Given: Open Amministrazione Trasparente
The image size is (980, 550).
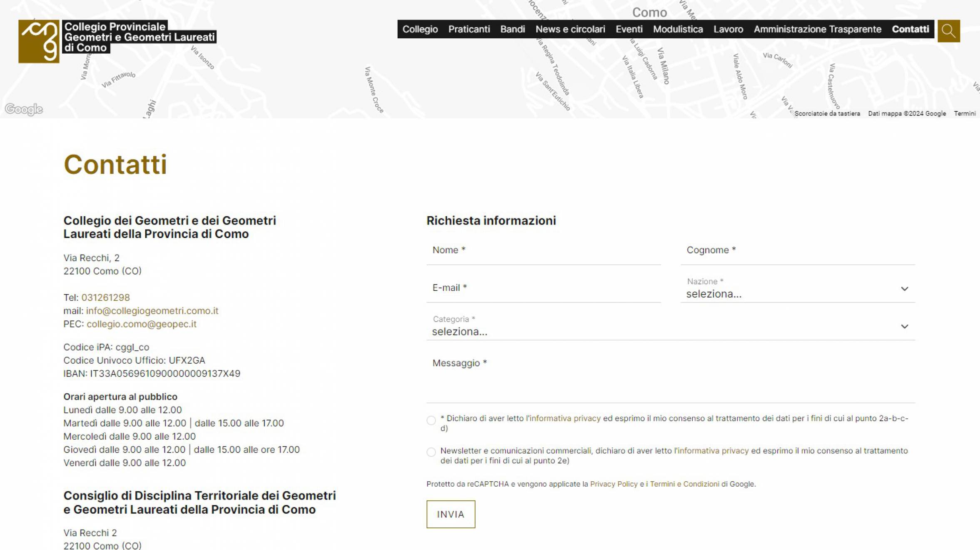Looking at the screenshot, I should pyautogui.click(x=817, y=29).
